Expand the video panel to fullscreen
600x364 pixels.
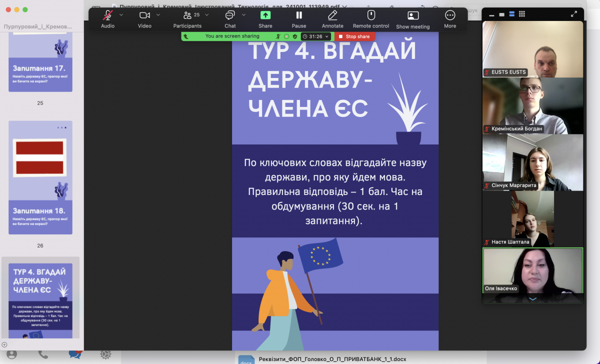(x=573, y=14)
